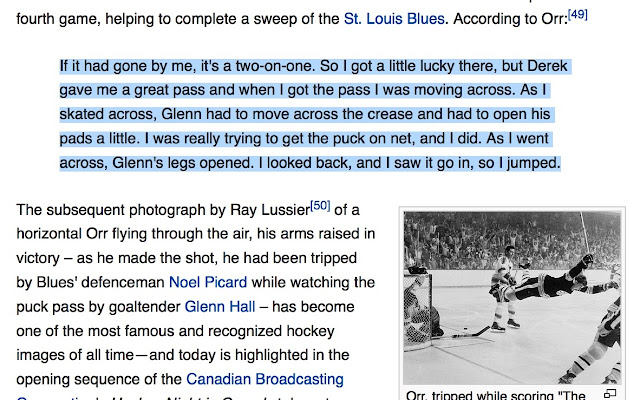
Task: Follow the Noel Picard link
Action: pos(208,282)
